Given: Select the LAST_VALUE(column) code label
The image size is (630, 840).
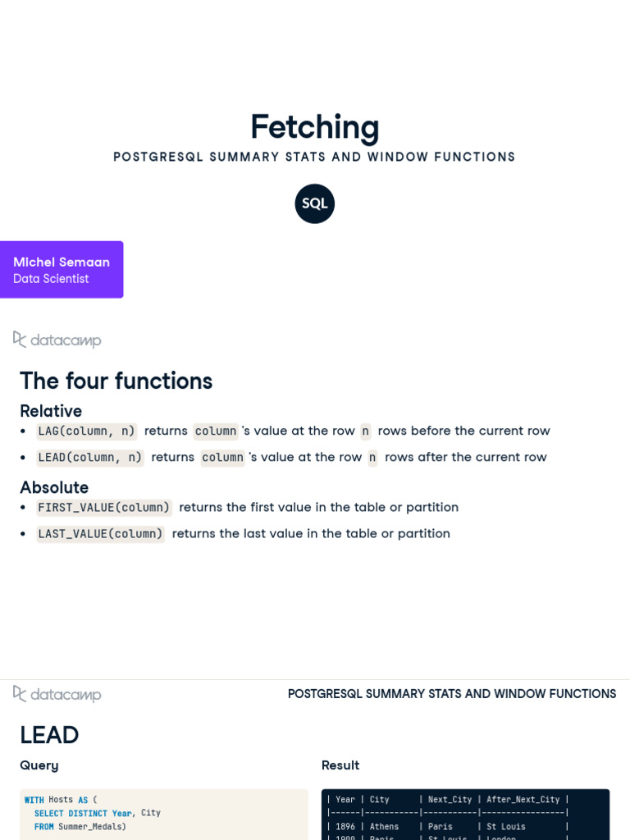Looking at the screenshot, I should [x=100, y=533].
